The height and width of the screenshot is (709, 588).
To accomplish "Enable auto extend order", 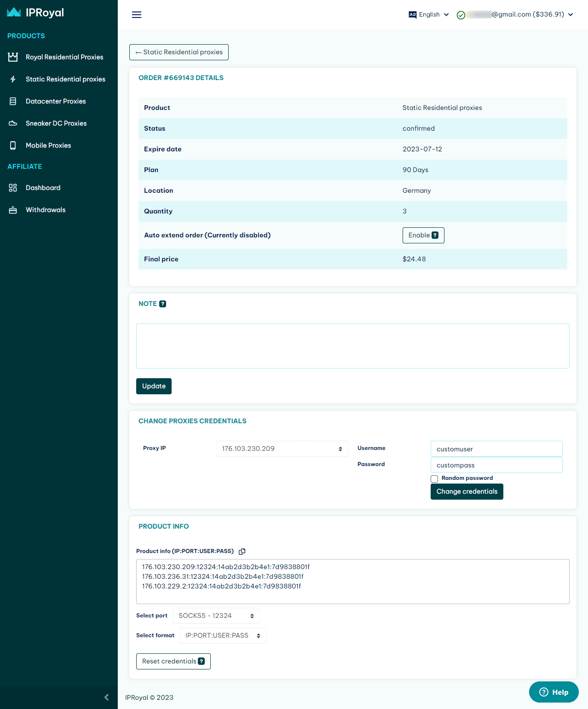I will click(x=423, y=235).
